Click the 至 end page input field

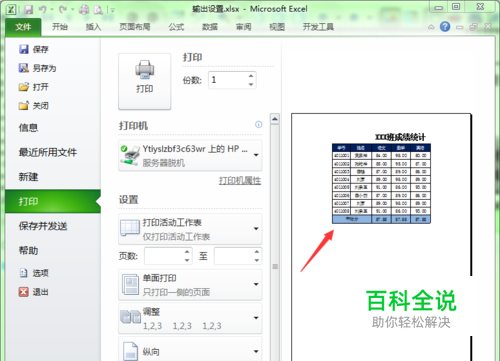click(x=233, y=256)
